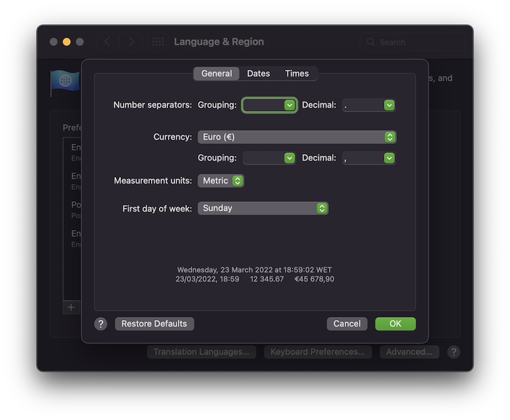Click the main window help question mark

(x=453, y=352)
